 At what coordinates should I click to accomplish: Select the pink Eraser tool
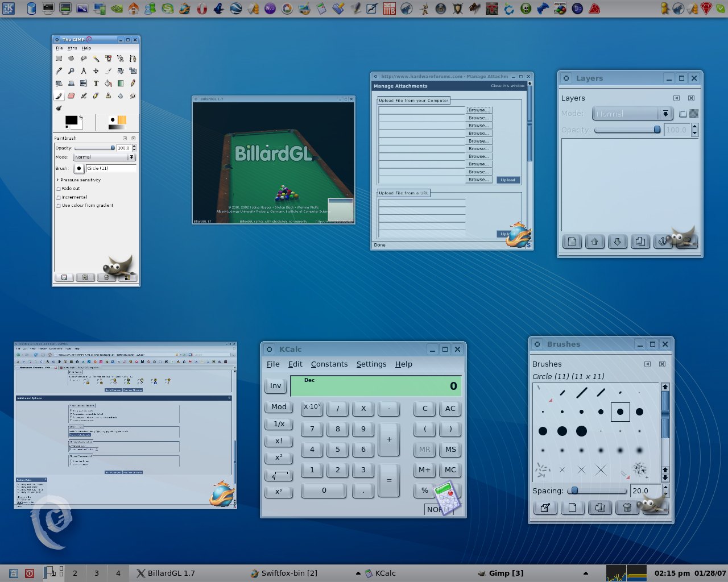(x=71, y=96)
